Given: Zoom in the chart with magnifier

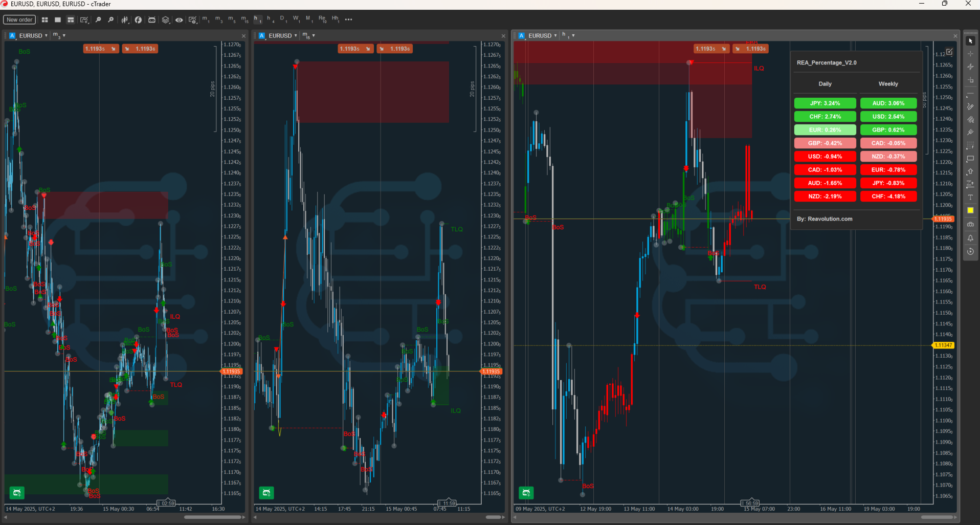Looking at the screenshot, I should pyautogui.click(x=111, y=20).
